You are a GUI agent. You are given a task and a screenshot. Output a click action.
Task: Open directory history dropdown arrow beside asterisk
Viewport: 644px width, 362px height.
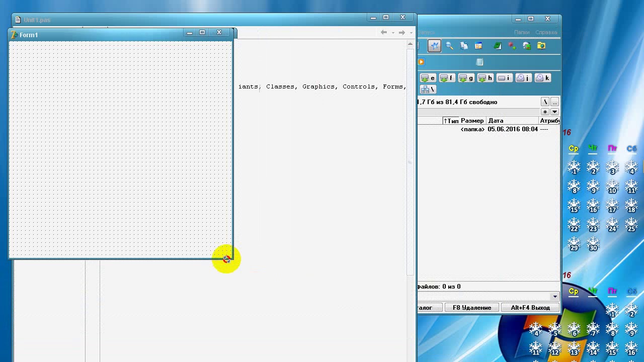coord(554,112)
